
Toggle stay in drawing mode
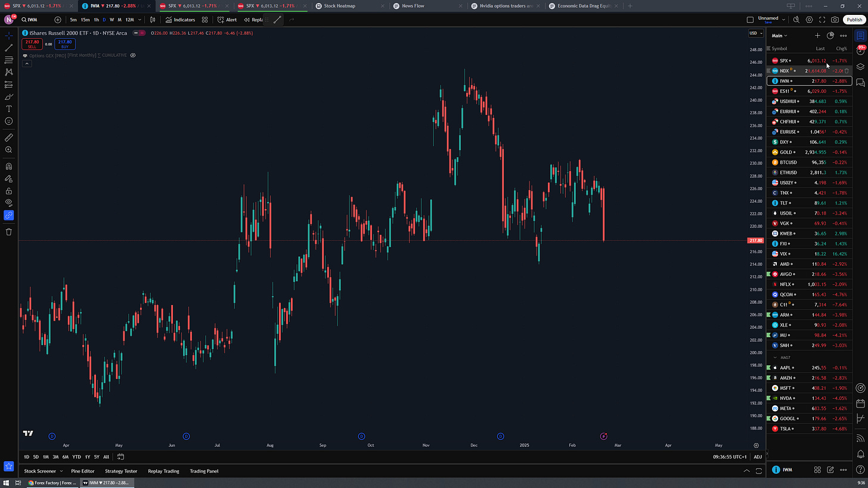9,179
